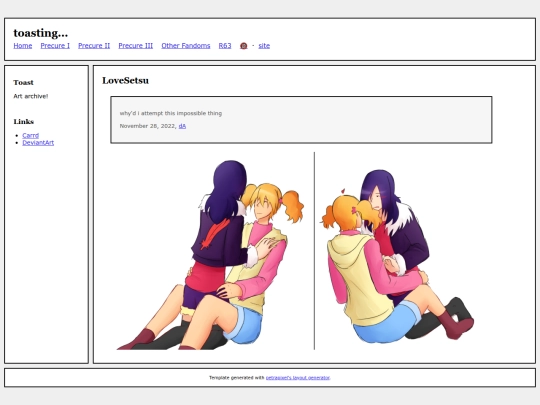
Task: Follow the 'dA' link after date
Action: coord(182,126)
